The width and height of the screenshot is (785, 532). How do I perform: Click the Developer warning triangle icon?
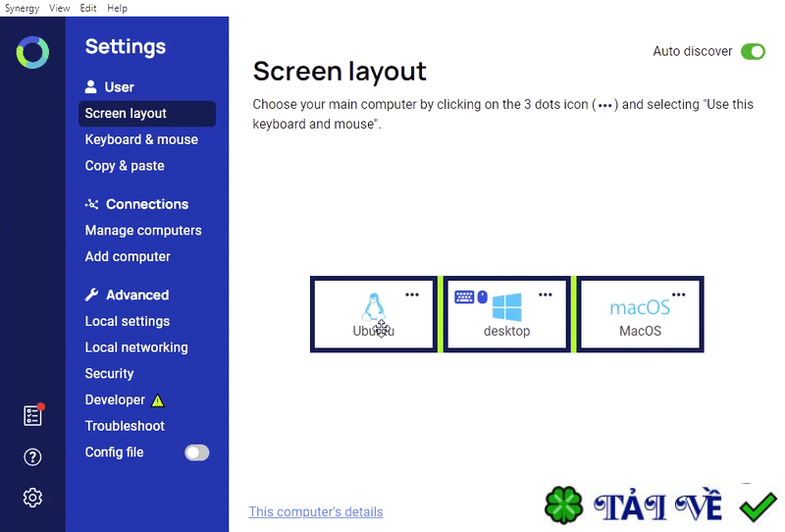(x=158, y=400)
